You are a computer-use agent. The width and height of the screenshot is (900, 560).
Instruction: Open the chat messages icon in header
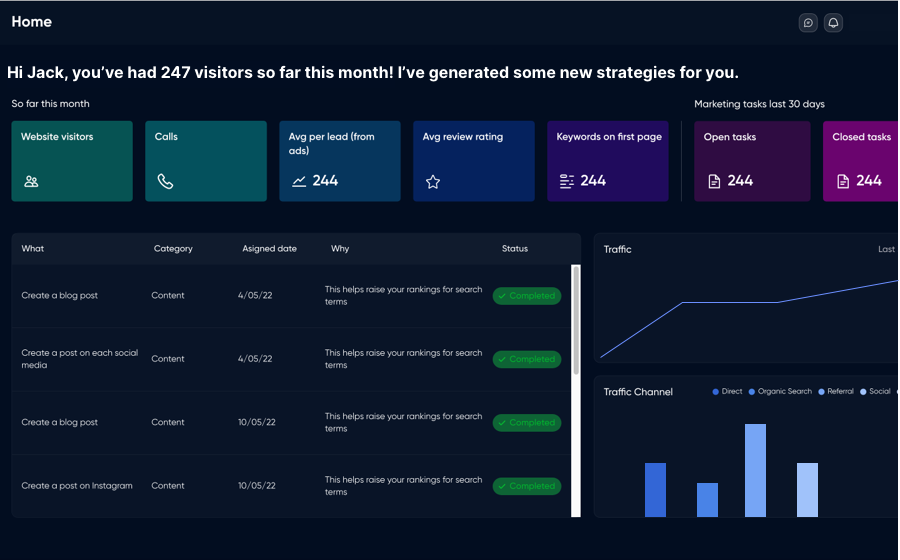[x=808, y=23]
